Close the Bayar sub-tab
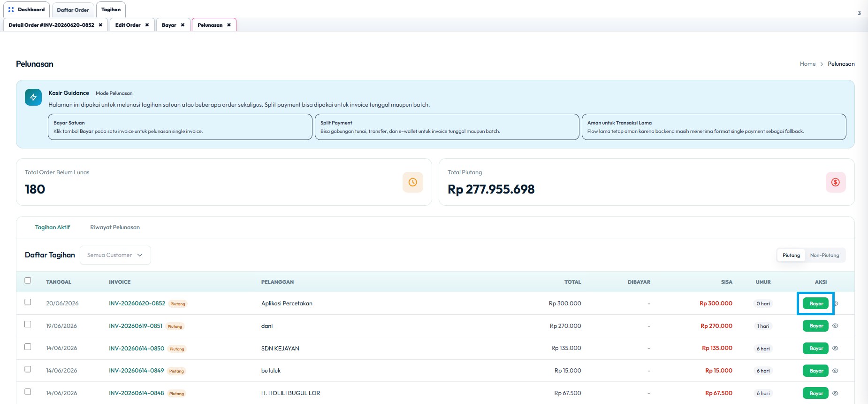The width and height of the screenshot is (868, 404). pyautogui.click(x=183, y=25)
